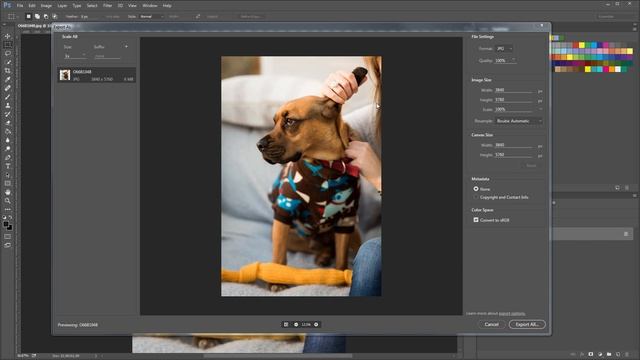Open the Window menu
The height and width of the screenshot is (360, 640).
[x=150, y=6]
